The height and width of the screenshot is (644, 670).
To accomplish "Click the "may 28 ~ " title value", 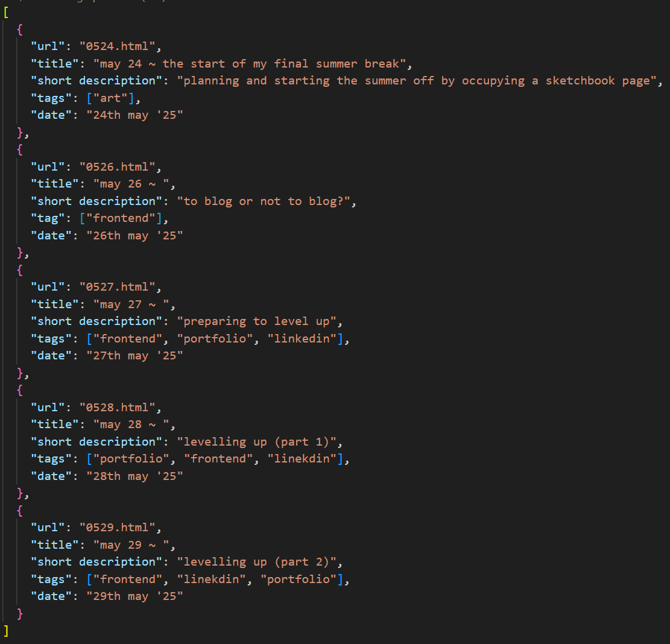I will coord(134,424).
